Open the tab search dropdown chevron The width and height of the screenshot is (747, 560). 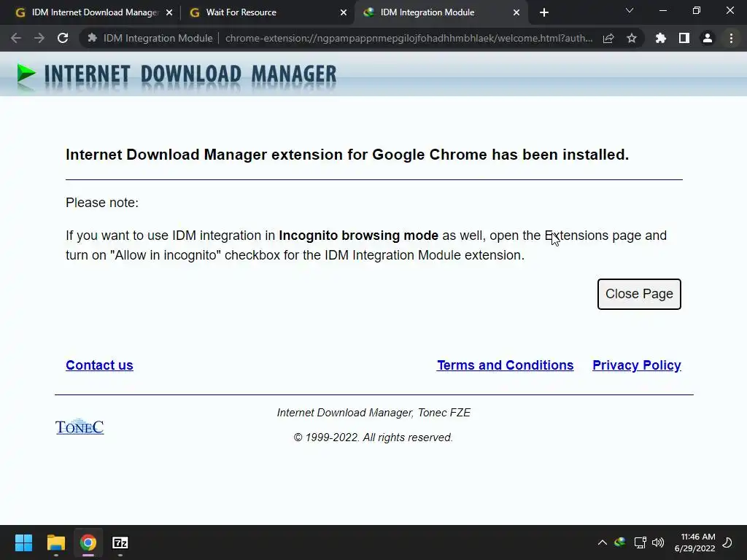pyautogui.click(x=630, y=10)
